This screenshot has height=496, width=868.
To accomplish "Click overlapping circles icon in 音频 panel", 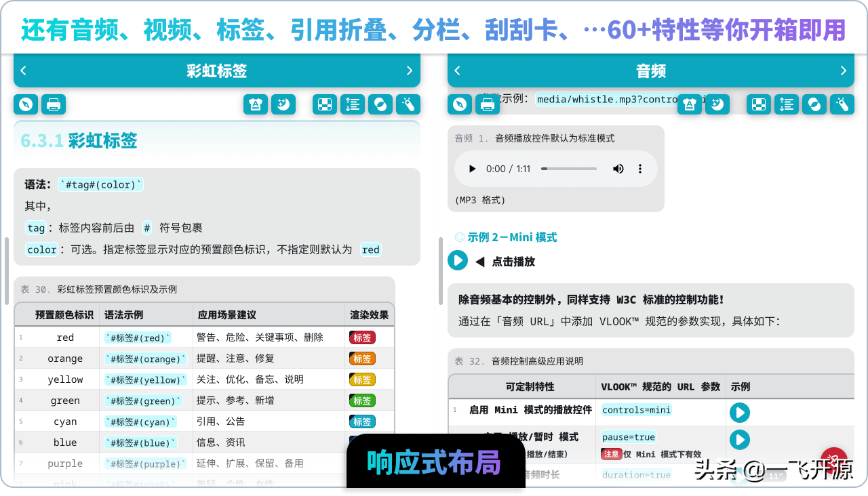I will (x=814, y=104).
